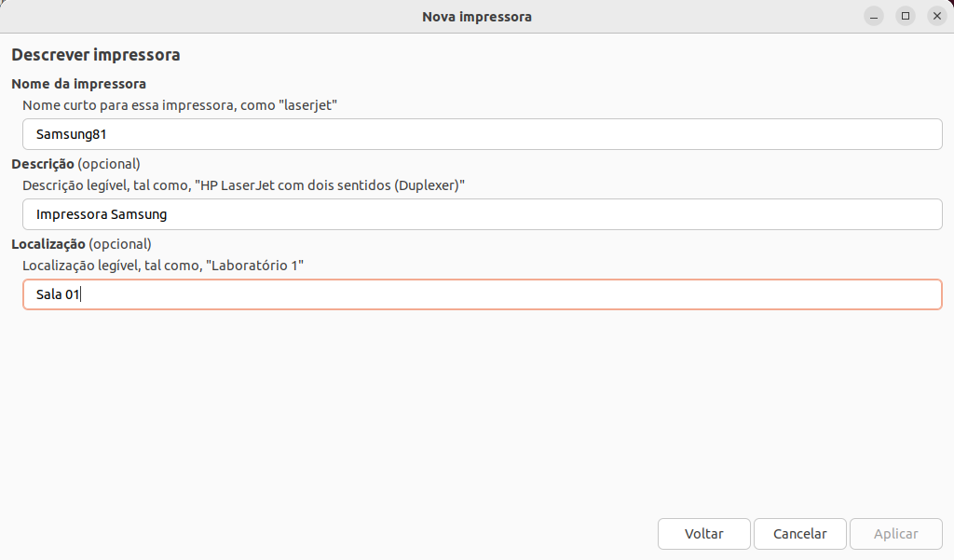Focus the description field with Impressora Samsung
This screenshot has height=560, width=954.
click(482, 214)
